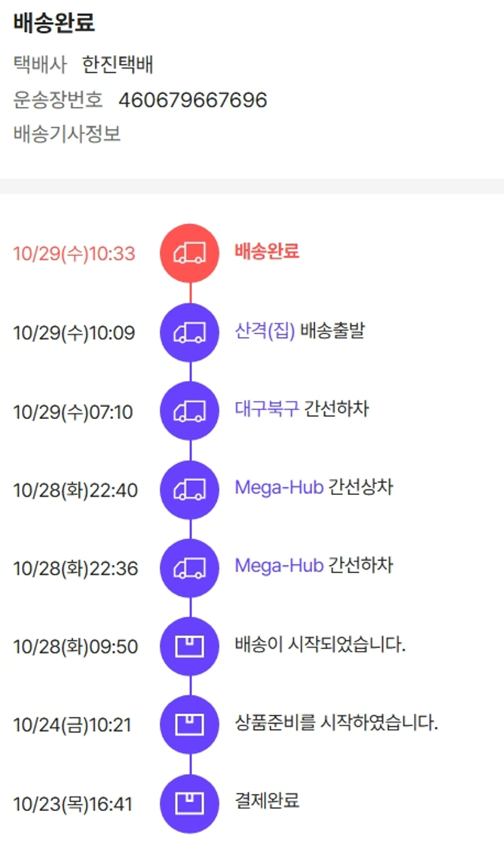Viewport: 504px width, 858px height.
Task: Select the 10/29(수)10:33 timestamp
Action: click(x=74, y=254)
